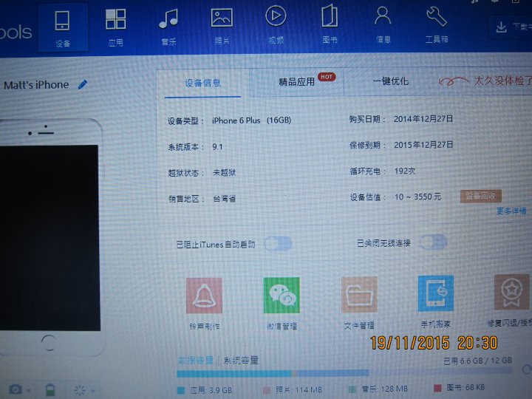Viewport: 532px width, 399px height.
Task: Open the download center icon
Action: click(x=501, y=27)
